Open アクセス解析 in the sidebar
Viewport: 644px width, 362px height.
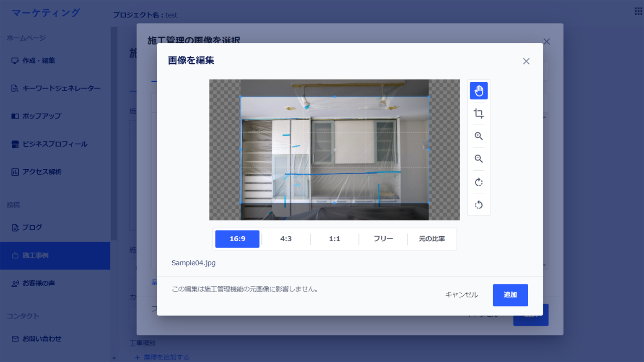pos(55,172)
